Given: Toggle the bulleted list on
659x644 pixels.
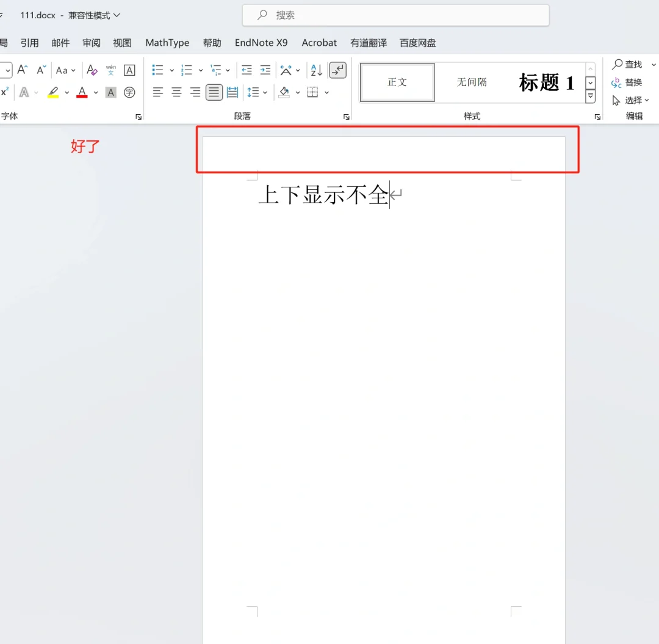Looking at the screenshot, I should pyautogui.click(x=156, y=70).
